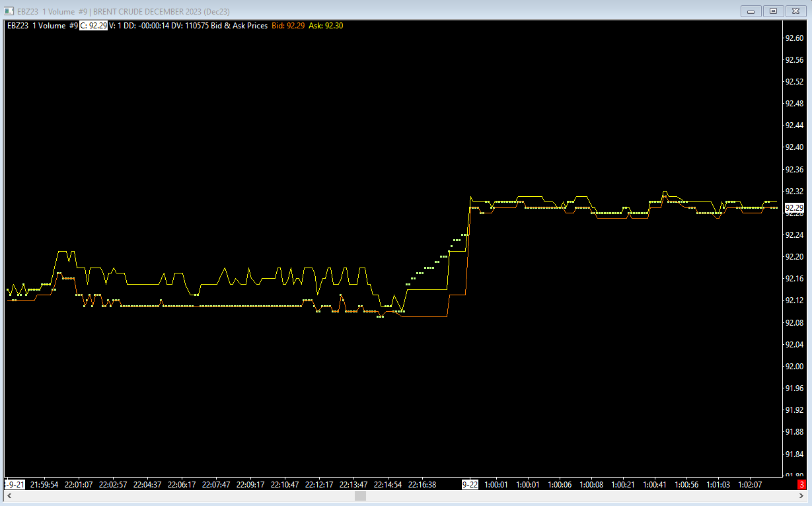Click the 22:02:57 time label
This screenshot has width=812, height=506.
pyautogui.click(x=113, y=484)
